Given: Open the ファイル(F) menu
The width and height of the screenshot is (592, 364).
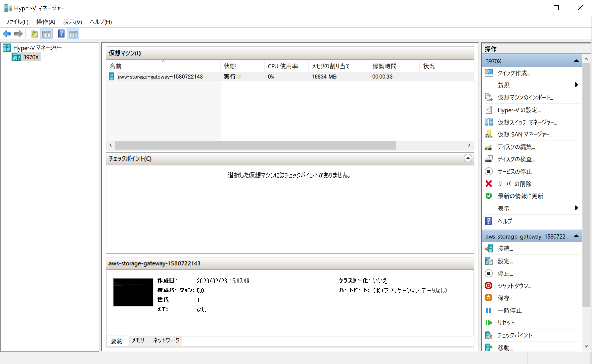Looking at the screenshot, I should click(x=17, y=22).
